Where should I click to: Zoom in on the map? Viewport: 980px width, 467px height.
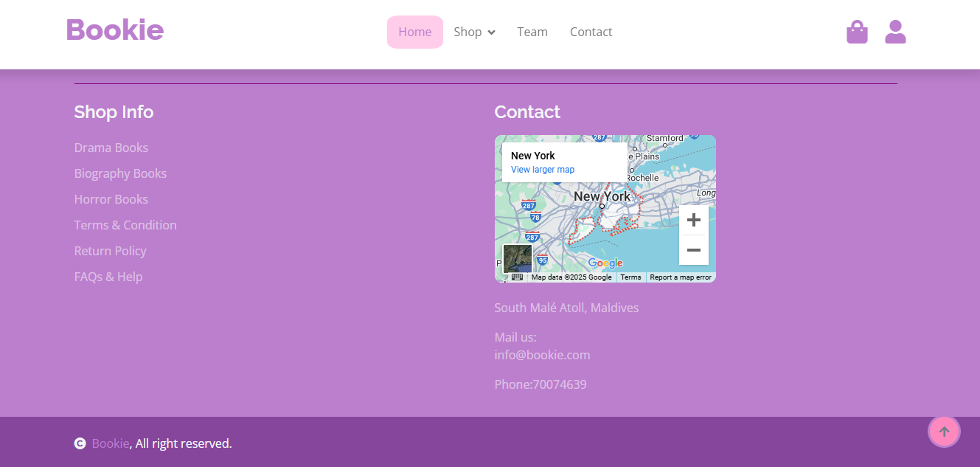(x=693, y=220)
